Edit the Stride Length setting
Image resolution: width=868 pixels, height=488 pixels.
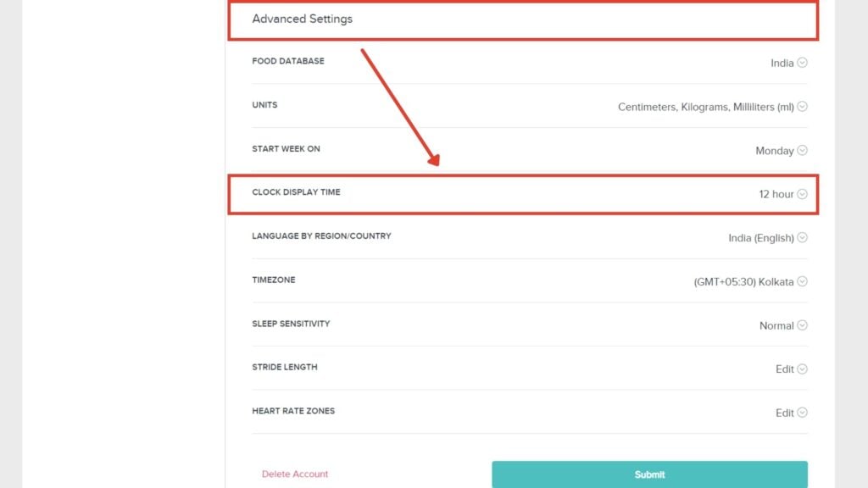784,369
